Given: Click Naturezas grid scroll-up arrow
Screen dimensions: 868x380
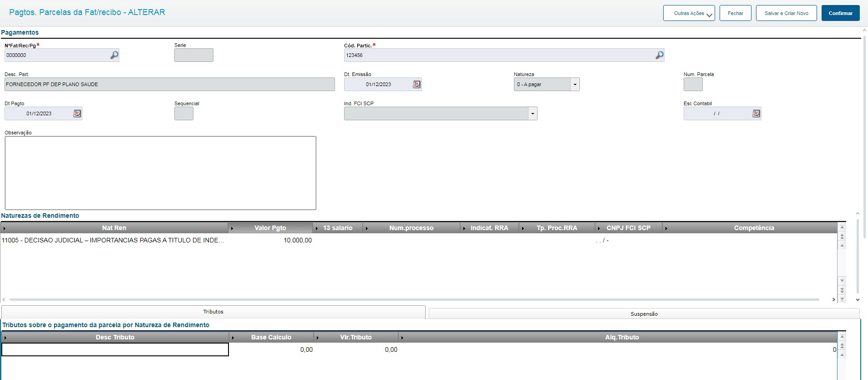Looking at the screenshot, I should tap(842, 246).
